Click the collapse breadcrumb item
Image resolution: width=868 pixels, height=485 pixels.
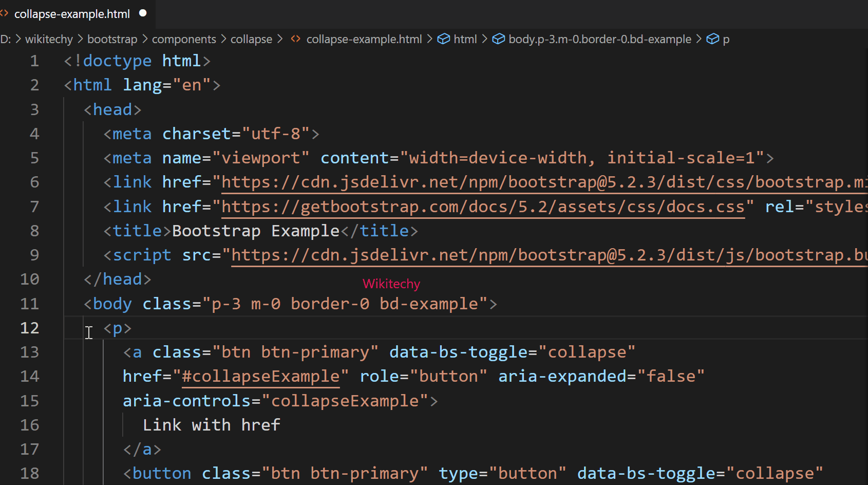tap(251, 39)
